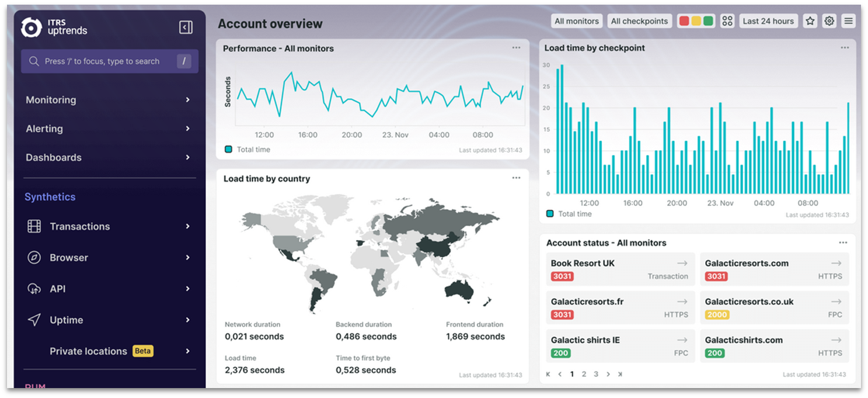Open the All monitors filter
Viewport: 868px width, 398px height.
(577, 20)
